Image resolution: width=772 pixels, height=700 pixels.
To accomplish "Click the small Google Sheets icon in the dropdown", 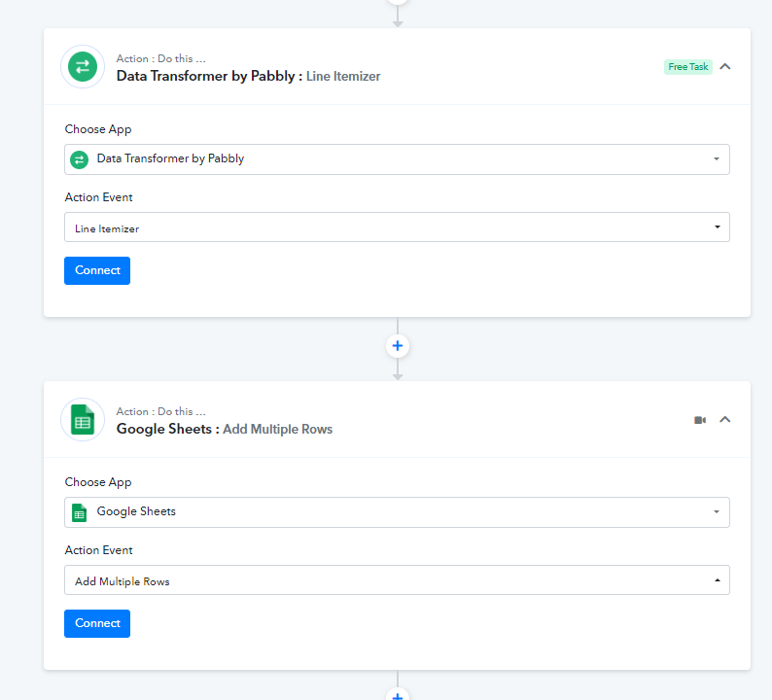I will tap(80, 512).
